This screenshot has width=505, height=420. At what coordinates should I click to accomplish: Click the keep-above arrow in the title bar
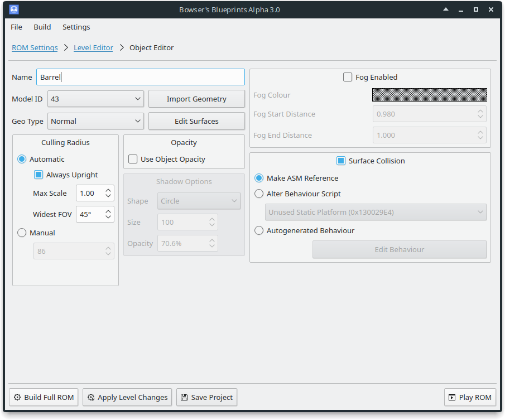tap(446, 9)
